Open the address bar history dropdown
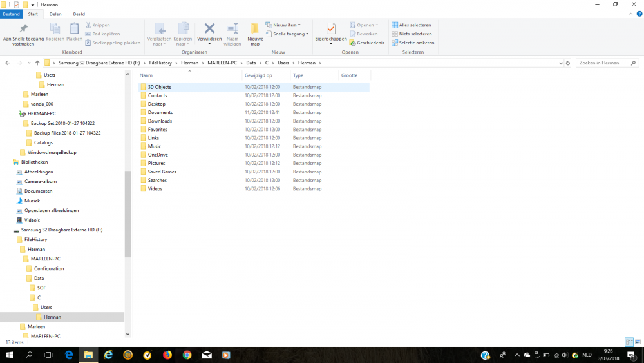 point(560,63)
